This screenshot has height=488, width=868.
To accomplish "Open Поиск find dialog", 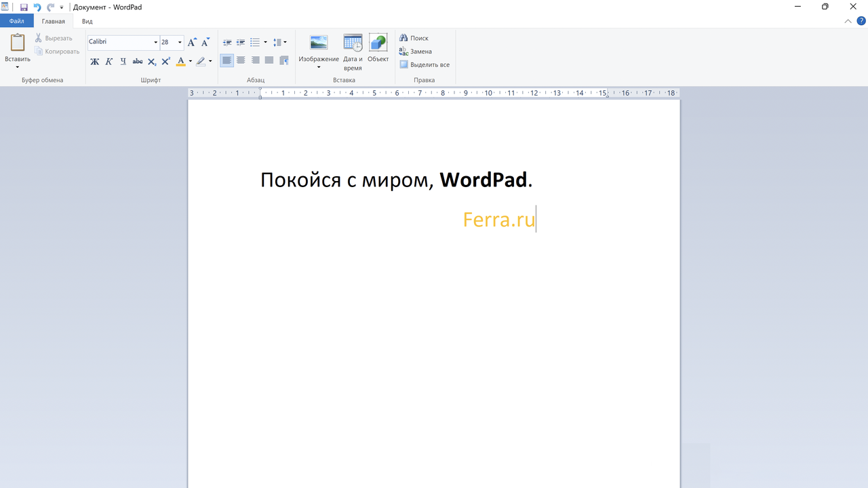I will [x=414, y=38].
